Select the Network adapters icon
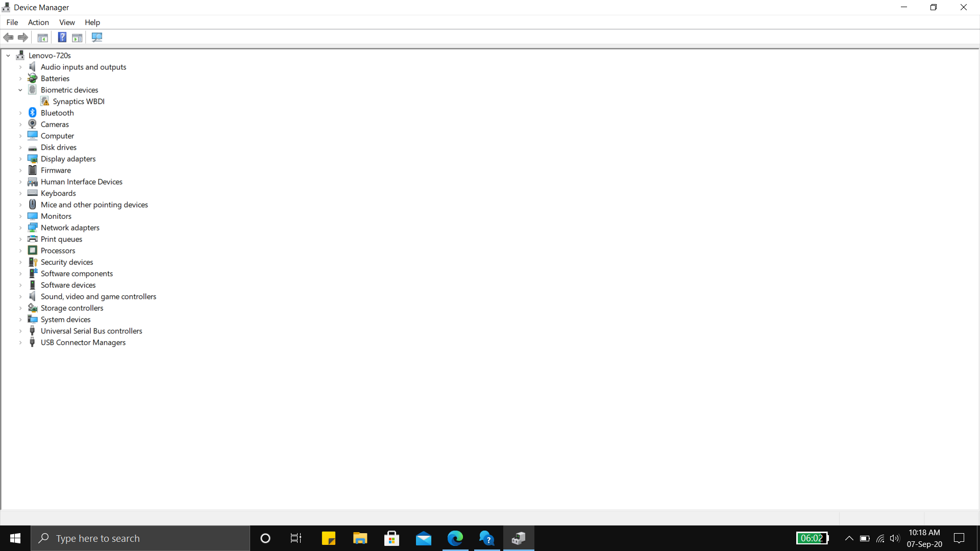 pos(32,228)
